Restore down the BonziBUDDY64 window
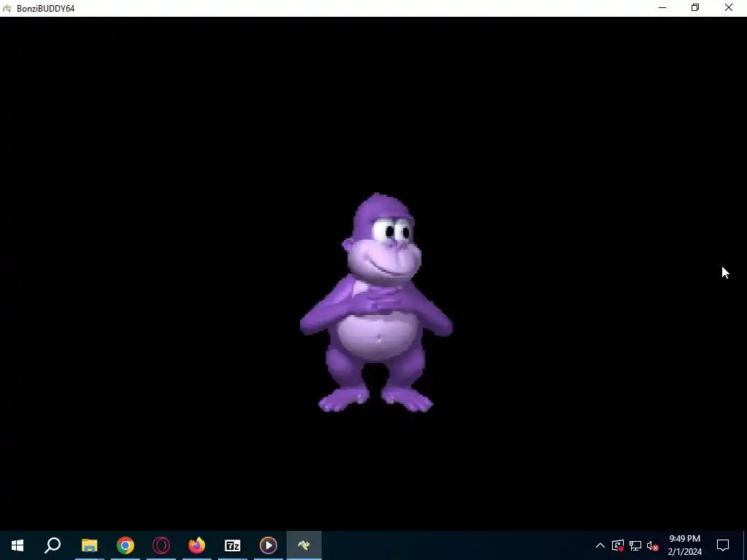 click(x=695, y=7)
